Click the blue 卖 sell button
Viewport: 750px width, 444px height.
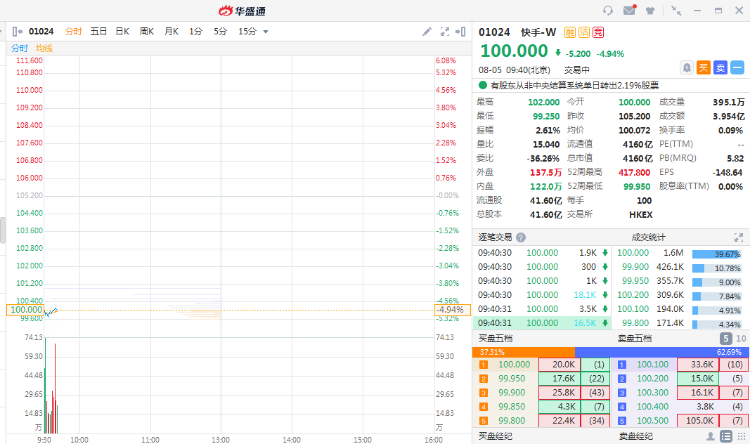(720, 67)
